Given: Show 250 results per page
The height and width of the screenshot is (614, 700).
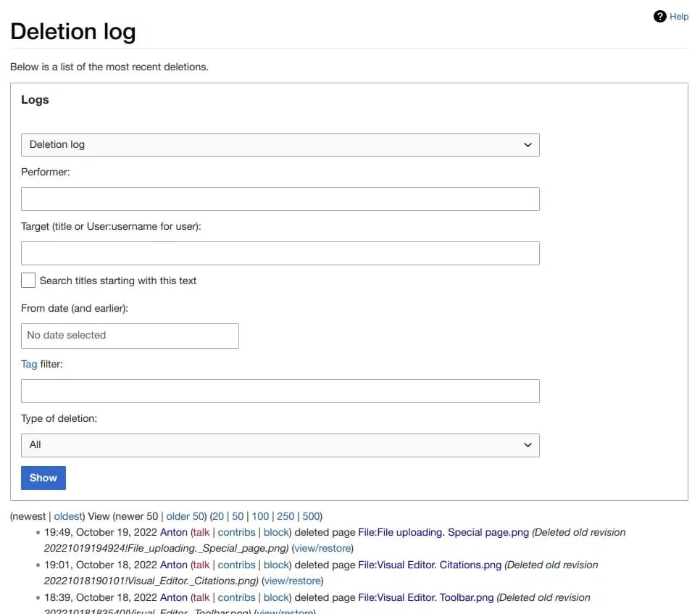Looking at the screenshot, I should coord(285,516).
